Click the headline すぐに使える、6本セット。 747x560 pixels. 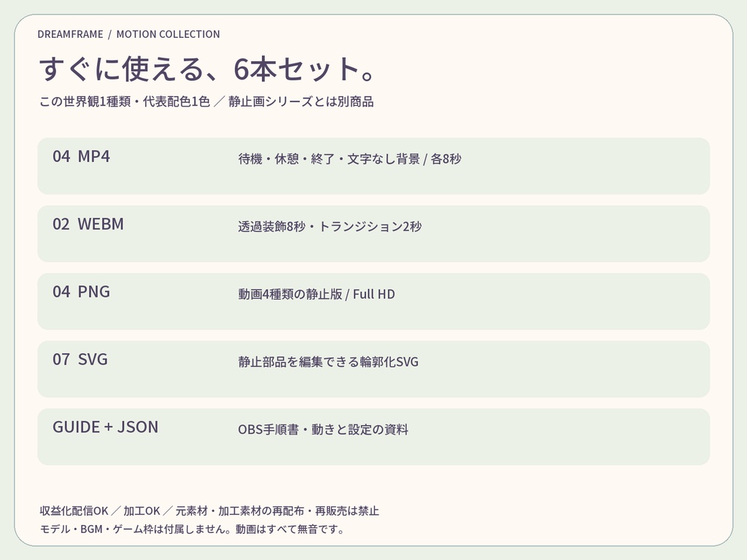tap(208, 69)
